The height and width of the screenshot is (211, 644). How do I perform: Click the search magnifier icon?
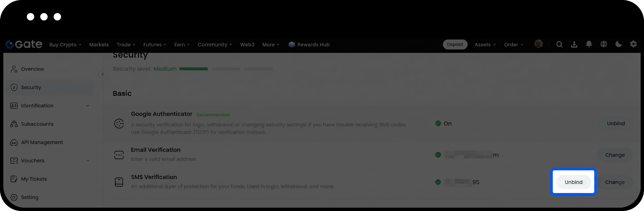click(x=559, y=45)
